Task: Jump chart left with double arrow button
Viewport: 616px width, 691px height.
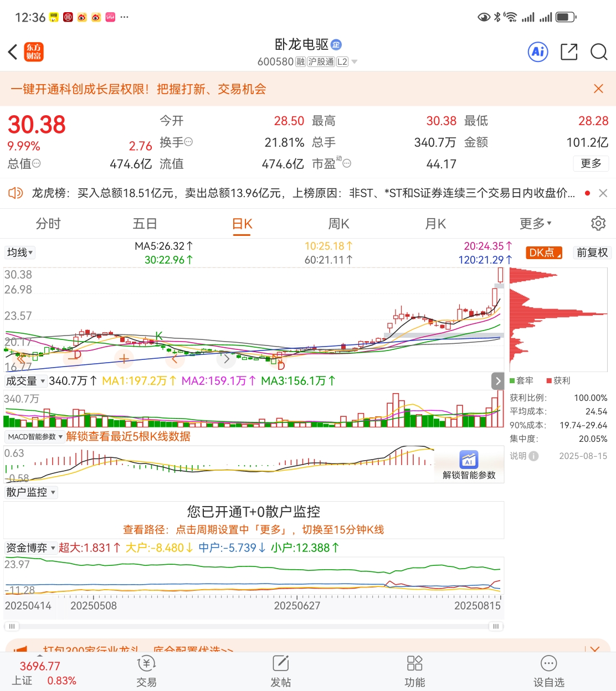Action: pos(22,359)
